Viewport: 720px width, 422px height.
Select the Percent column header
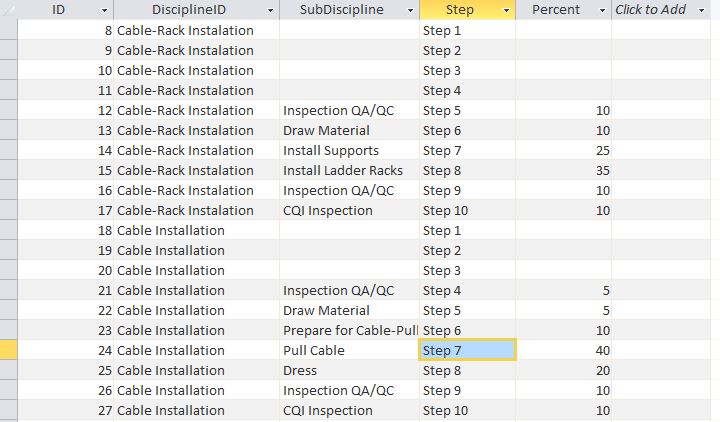coord(555,10)
